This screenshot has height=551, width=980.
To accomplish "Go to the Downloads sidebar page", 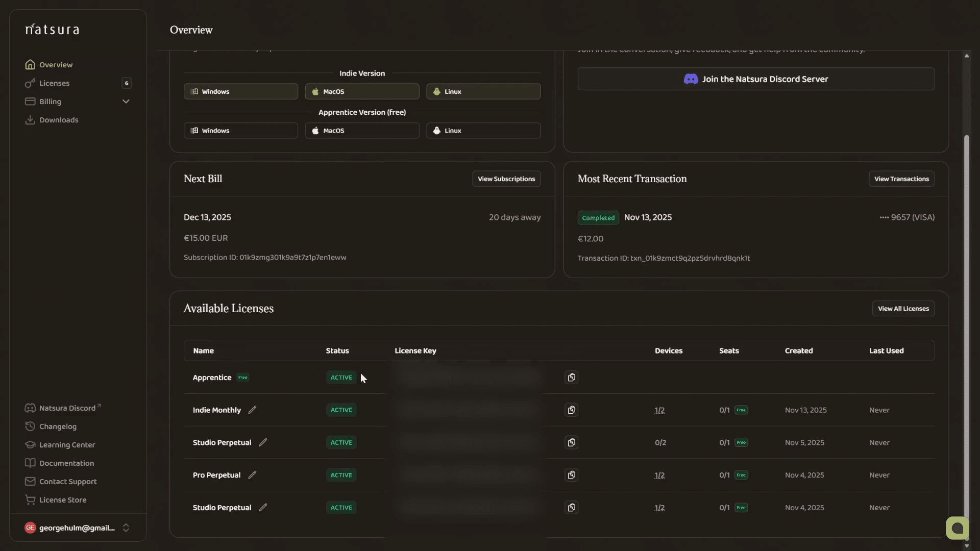I will pyautogui.click(x=59, y=120).
